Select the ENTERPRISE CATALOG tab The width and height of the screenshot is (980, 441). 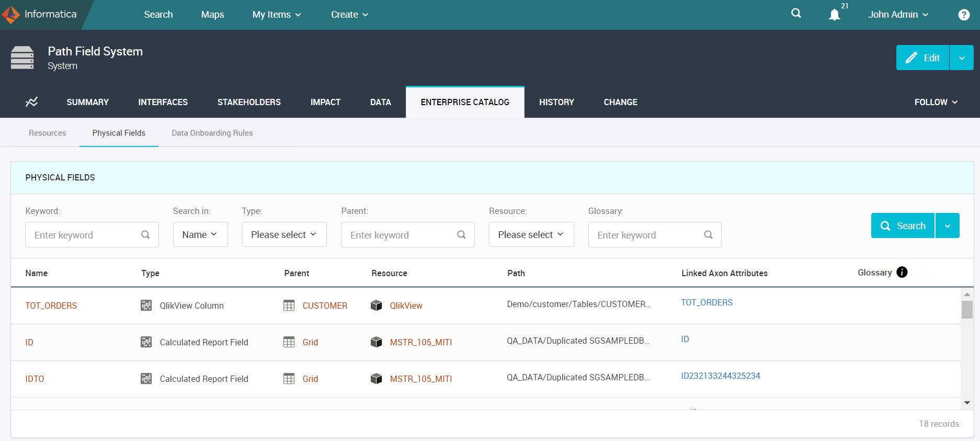[x=465, y=102]
